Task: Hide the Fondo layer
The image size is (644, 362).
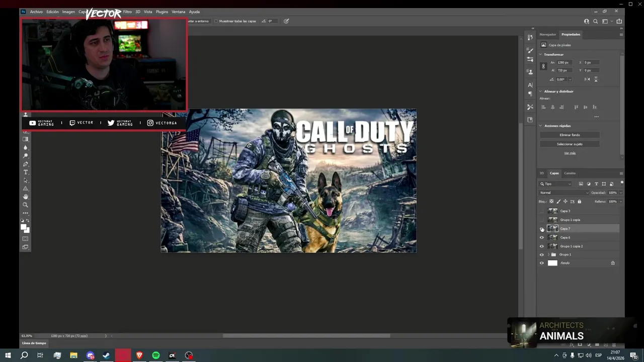Action: tap(542, 263)
